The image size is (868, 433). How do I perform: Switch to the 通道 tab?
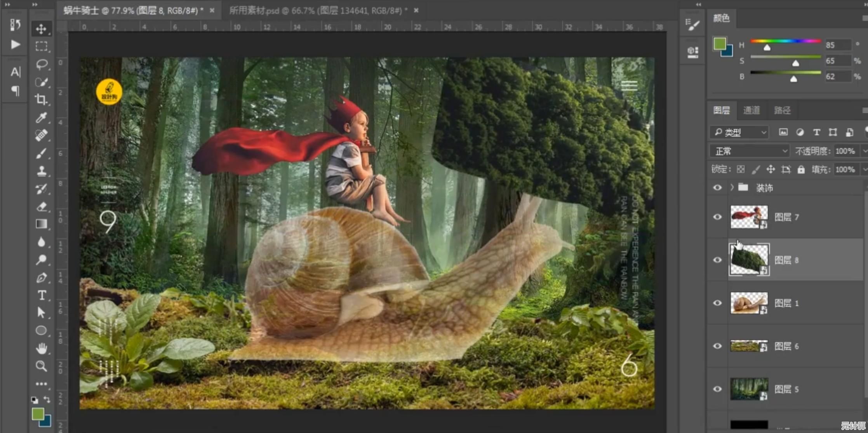pyautogui.click(x=751, y=110)
